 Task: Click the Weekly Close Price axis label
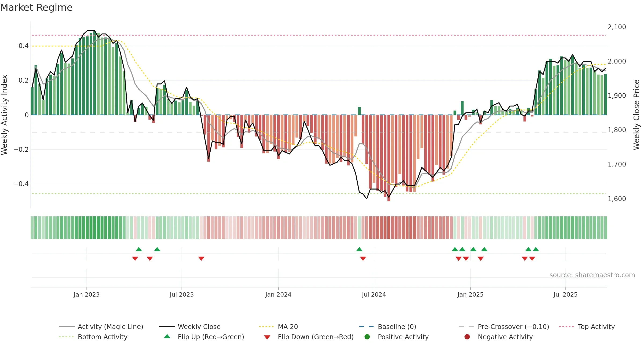[636, 115]
